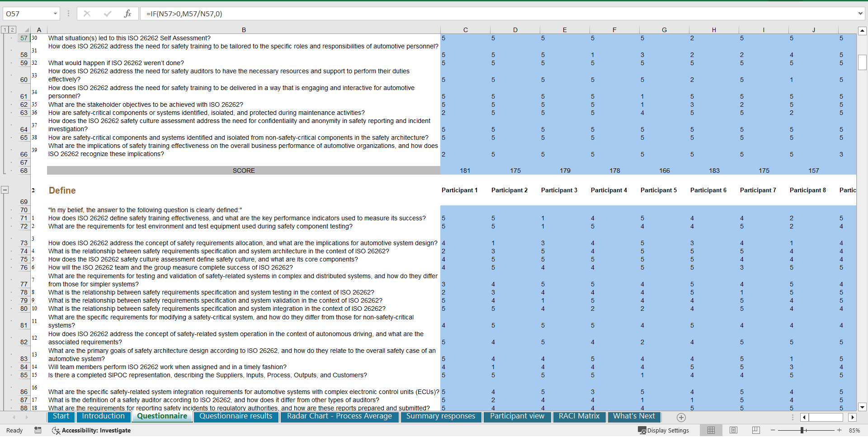The height and width of the screenshot is (437, 868).
Task: Open the Questionnaire results sheet tab
Action: pos(236,416)
